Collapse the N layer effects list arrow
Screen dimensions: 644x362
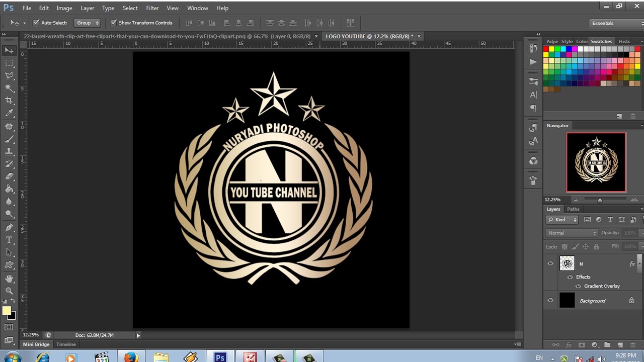click(x=640, y=263)
